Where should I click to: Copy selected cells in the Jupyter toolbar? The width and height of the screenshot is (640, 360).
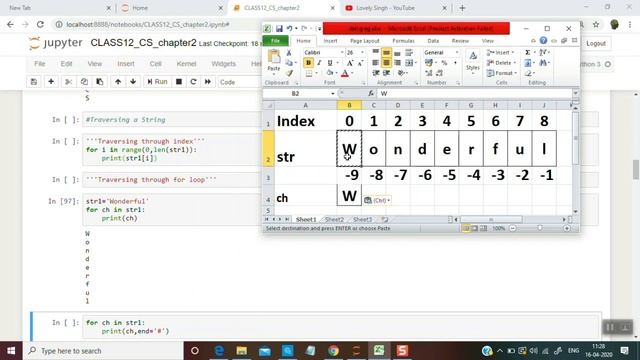pos(84,82)
